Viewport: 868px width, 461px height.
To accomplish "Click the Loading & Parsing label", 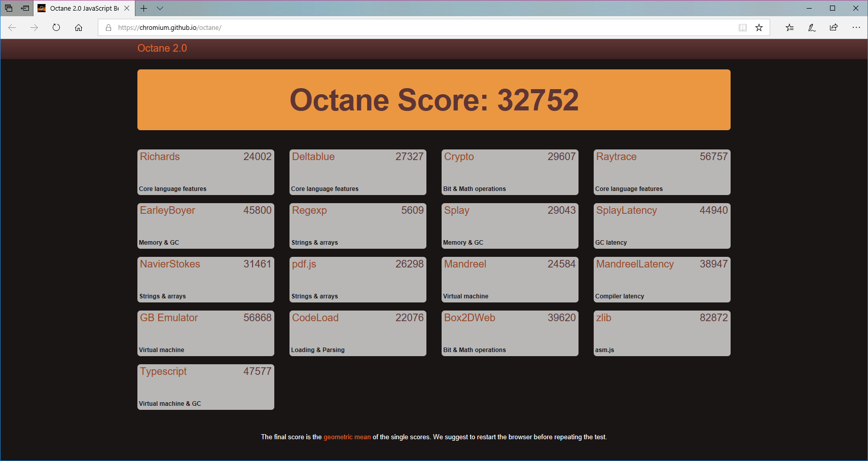I will coord(318,350).
